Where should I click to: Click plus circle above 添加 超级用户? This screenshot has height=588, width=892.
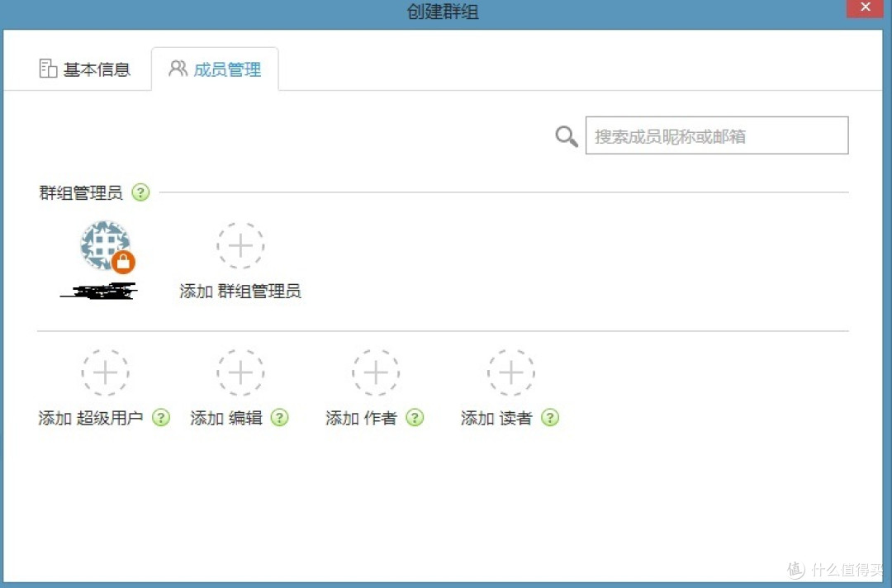(x=105, y=373)
